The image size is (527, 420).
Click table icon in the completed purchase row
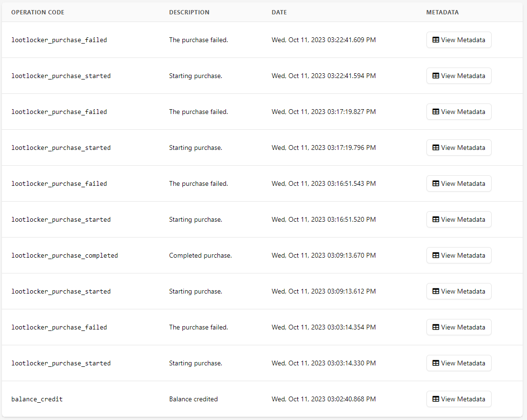[436, 255]
